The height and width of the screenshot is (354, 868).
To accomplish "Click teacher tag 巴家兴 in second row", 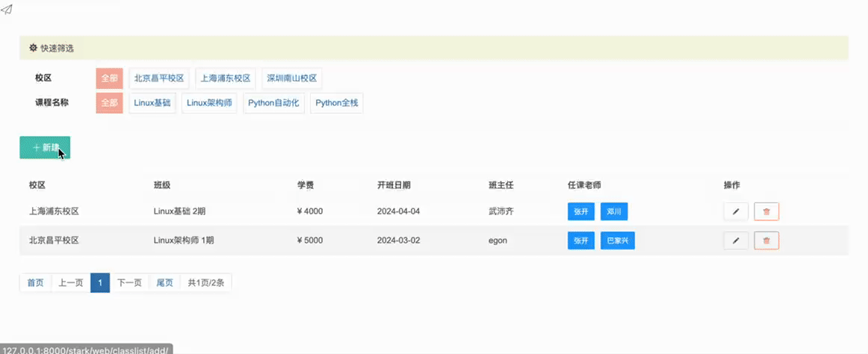I will (617, 240).
